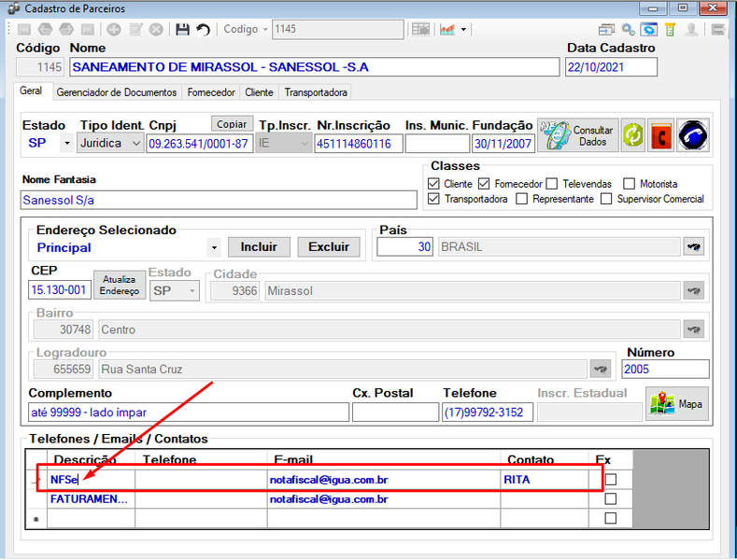Check the Ex box in FATURAMEN... row
The image size is (737, 560).
pos(611,499)
